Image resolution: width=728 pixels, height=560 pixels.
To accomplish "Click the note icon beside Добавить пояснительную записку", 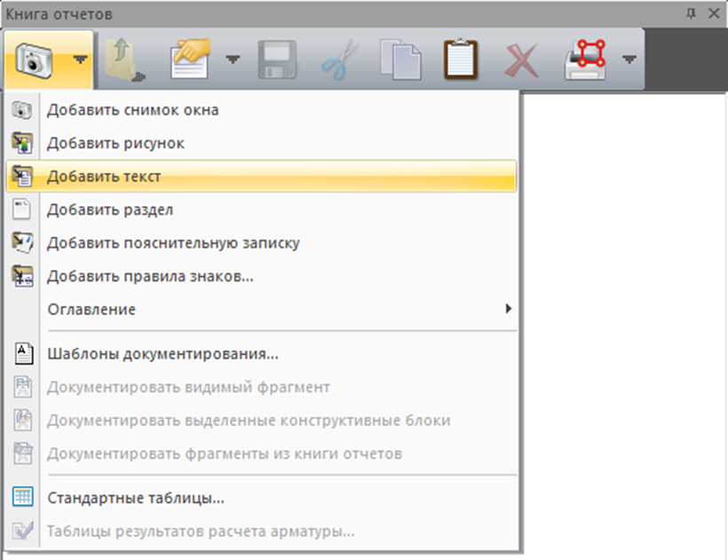I will (22, 242).
